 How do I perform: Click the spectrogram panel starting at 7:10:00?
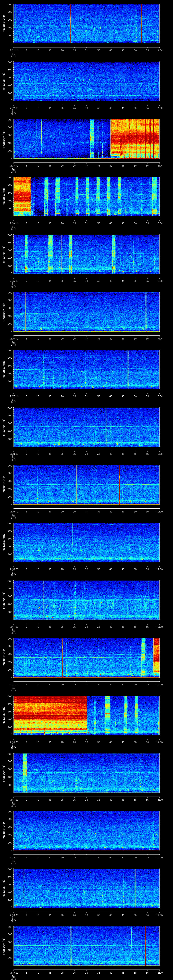pyautogui.click(x=86, y=542)
